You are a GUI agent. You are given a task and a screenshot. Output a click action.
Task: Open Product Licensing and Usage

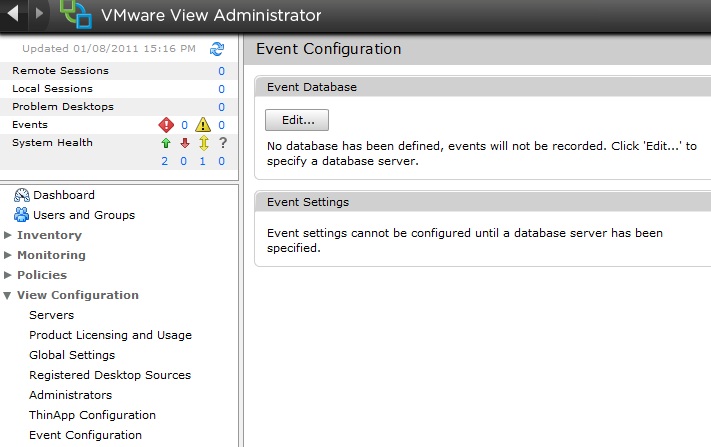[110, 335]
